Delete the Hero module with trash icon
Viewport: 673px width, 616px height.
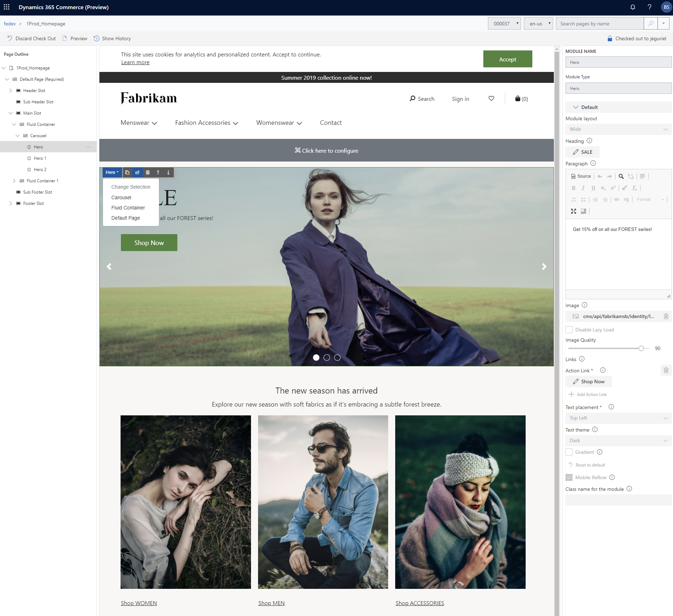tap(148, 172)
